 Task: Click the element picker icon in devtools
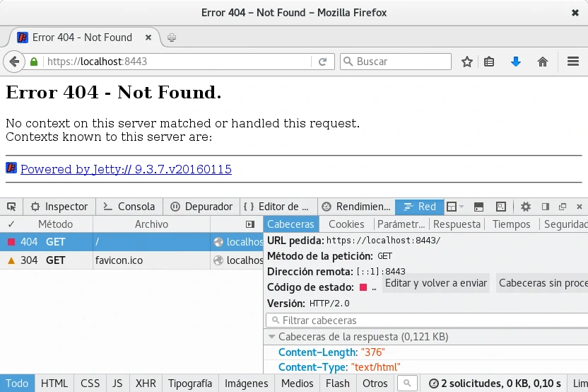[11, 207]
